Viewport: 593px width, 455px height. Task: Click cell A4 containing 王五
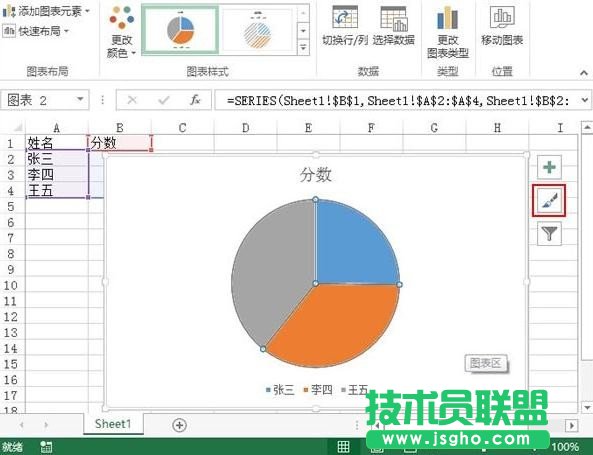point(56,190)
